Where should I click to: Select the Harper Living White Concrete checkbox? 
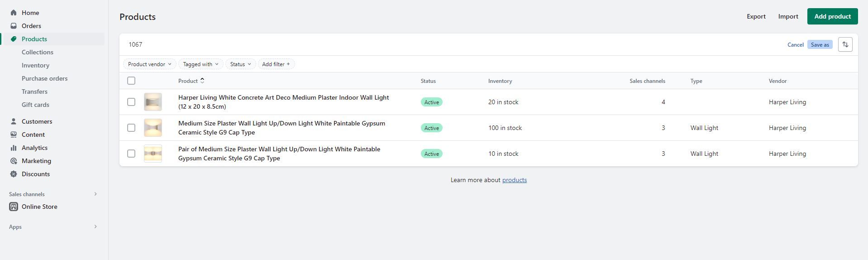coord(131,102)
